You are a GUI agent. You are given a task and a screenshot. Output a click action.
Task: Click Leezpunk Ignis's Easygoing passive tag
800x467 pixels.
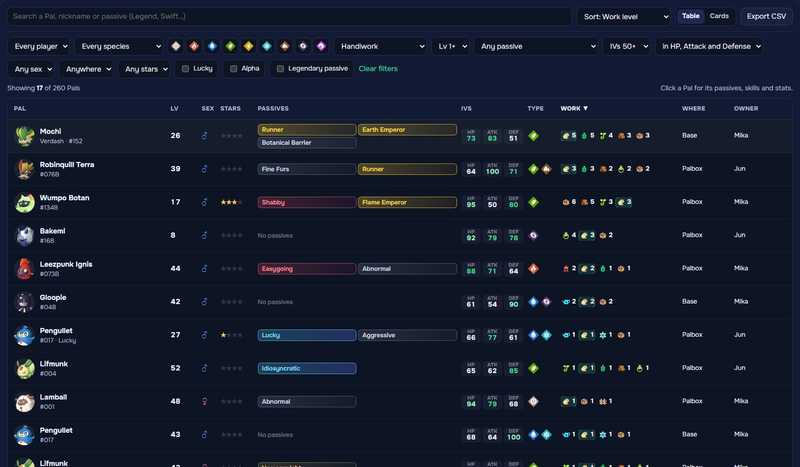tap(307, 269)
